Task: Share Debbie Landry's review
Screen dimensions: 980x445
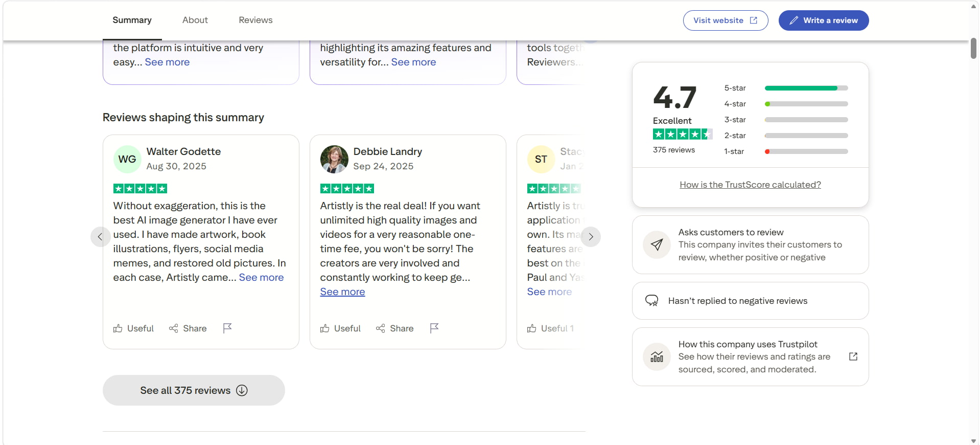Action: 394,328
